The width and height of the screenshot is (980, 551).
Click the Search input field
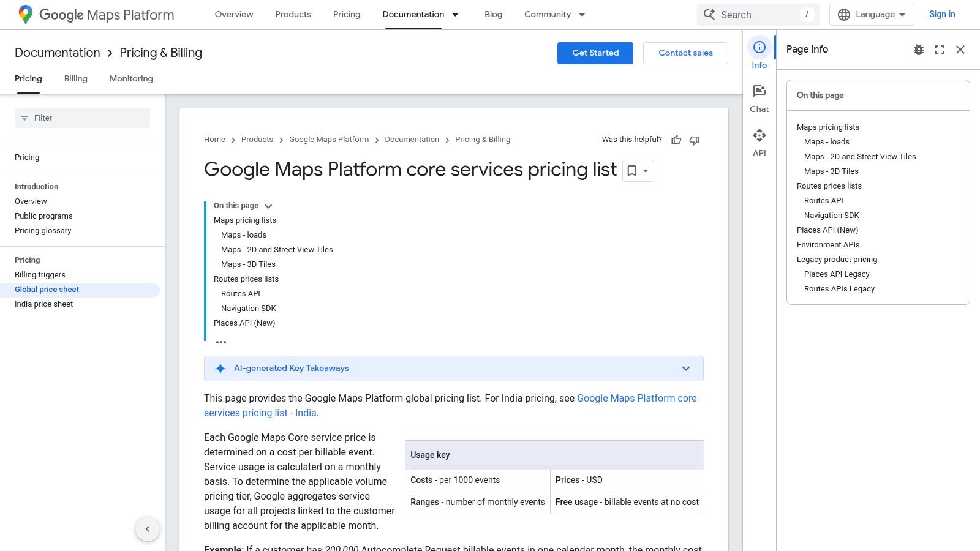click(758, 15)
